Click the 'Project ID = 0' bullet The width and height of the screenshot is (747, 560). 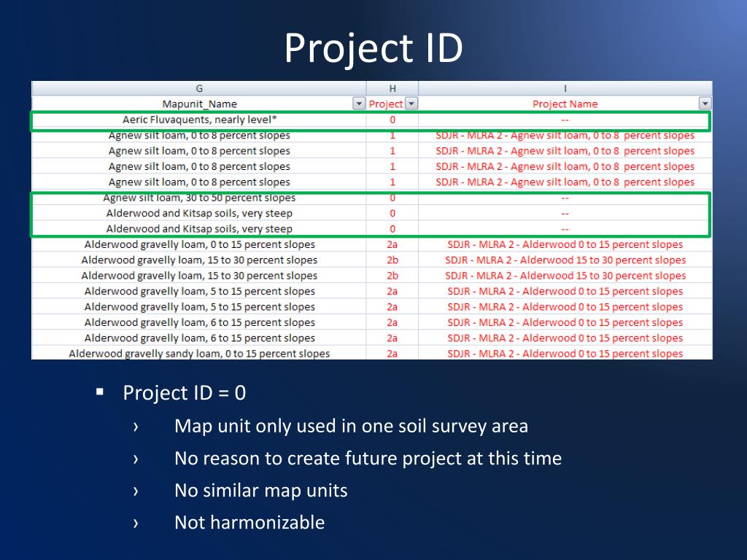tap(185, 393)
